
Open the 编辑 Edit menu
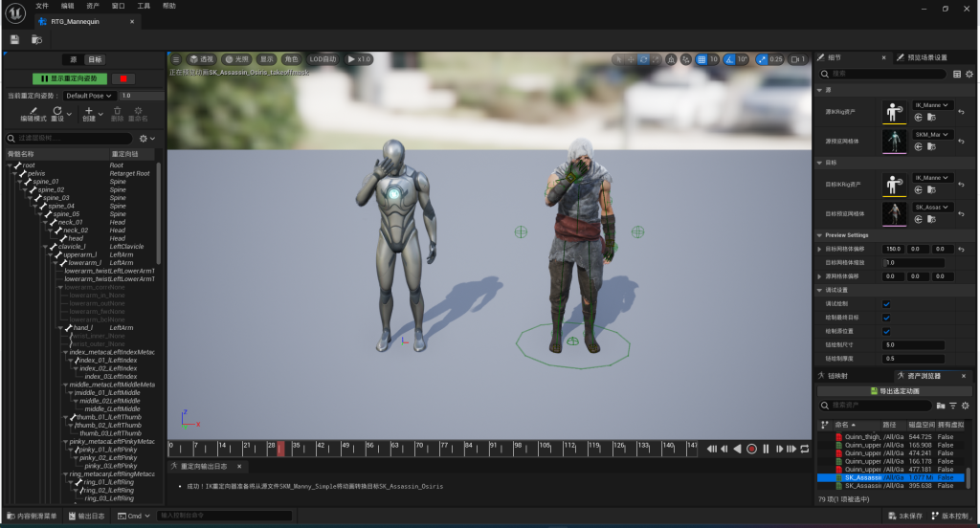[x=68, y=6]
